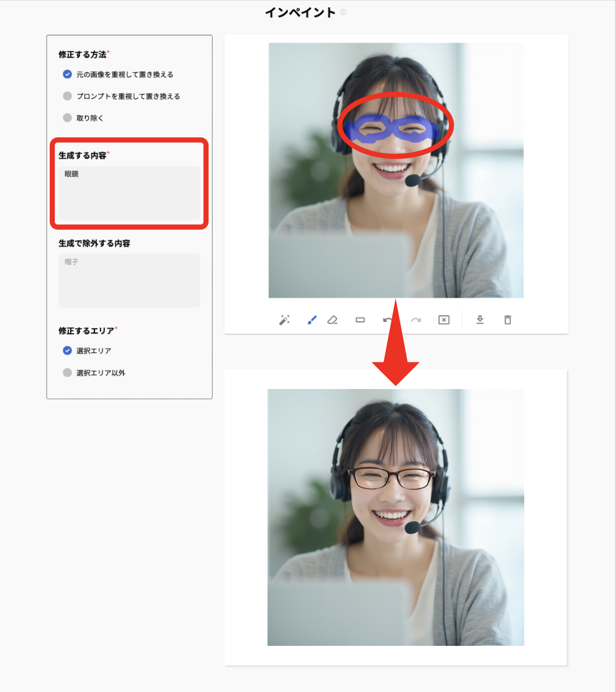616x692 pixels.
Task: Redo the mask stroke
Action: click(416, 320)
